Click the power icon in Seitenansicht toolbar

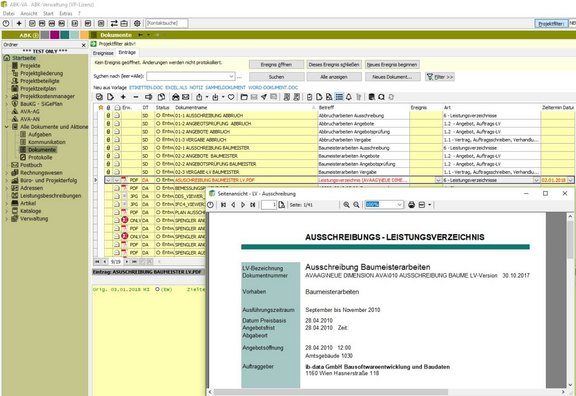[x=210, y=205]
